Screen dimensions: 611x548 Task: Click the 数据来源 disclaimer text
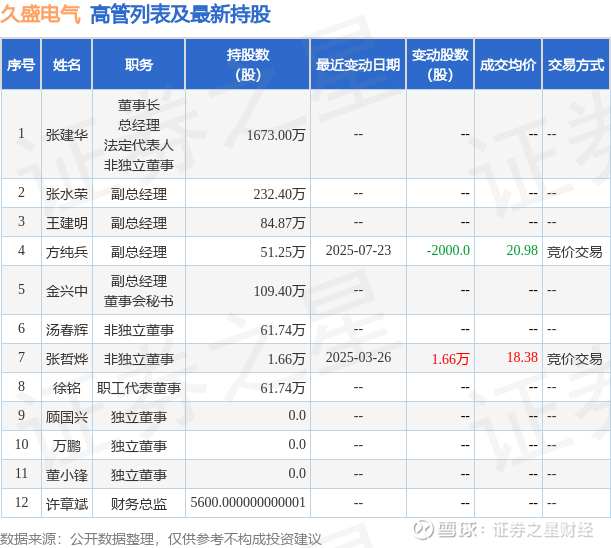161,539
